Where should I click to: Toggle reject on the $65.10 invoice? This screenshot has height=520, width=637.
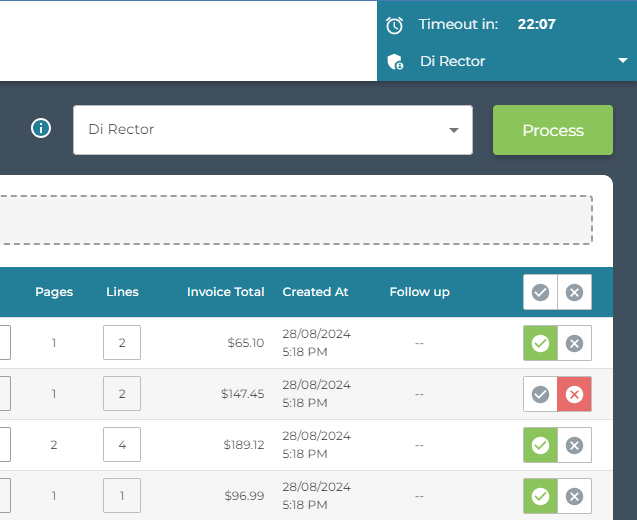click(x=574, y=343)
